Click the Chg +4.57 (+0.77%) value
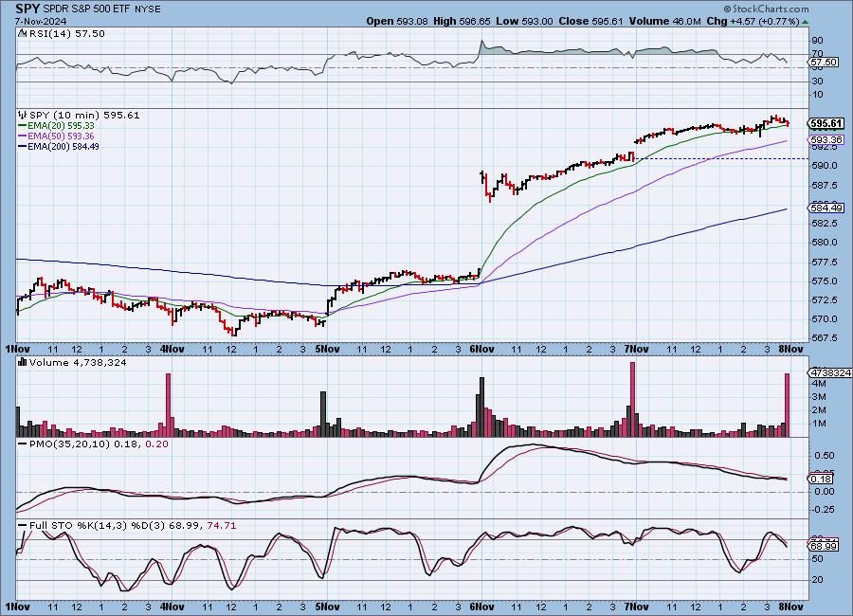This screenshot has height=616, width=853. 753,21
